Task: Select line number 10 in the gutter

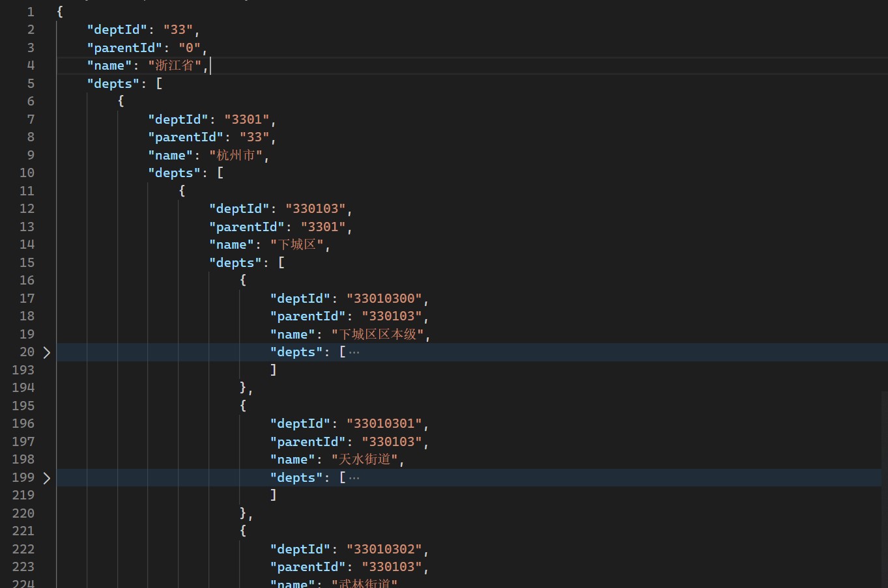Action: 27,173
